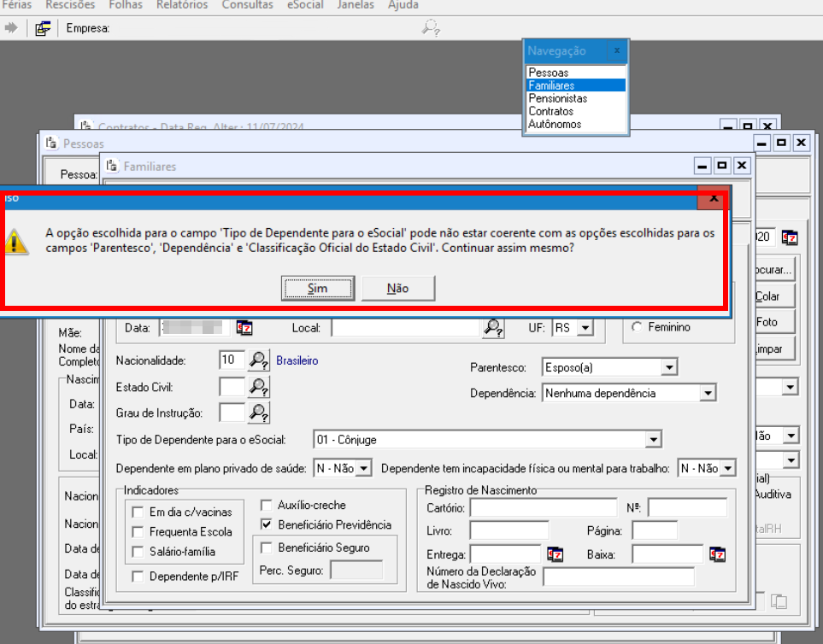This screenshot has height=644, width=823.
Task: Open calendar picker beside Data field
Action: pos(244,328)
